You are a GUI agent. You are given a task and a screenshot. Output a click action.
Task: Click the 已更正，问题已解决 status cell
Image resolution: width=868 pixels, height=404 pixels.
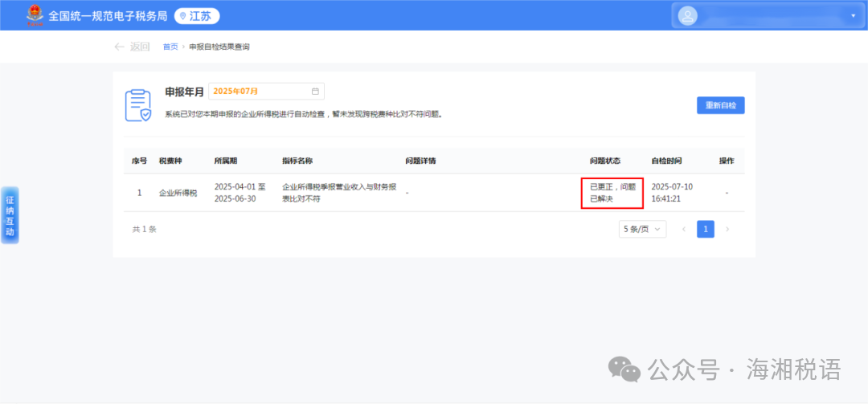(x=612, y=193)
